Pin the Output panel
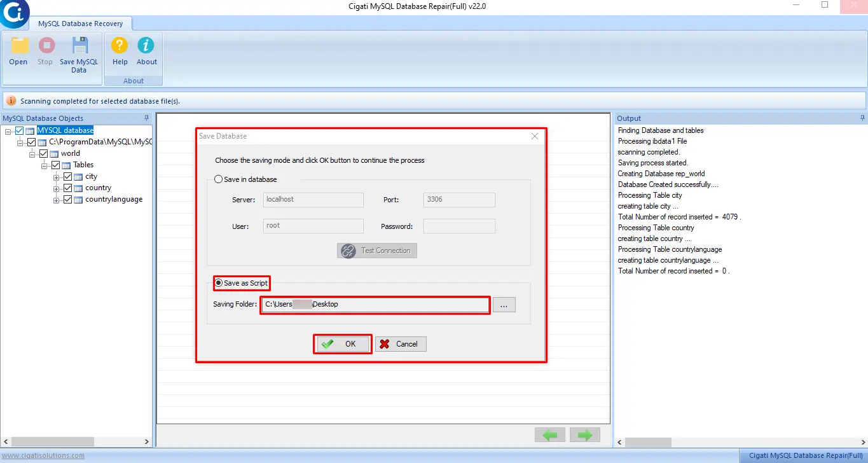The width and height of the screenshot is (868, 463). click(x=862, y=118)
